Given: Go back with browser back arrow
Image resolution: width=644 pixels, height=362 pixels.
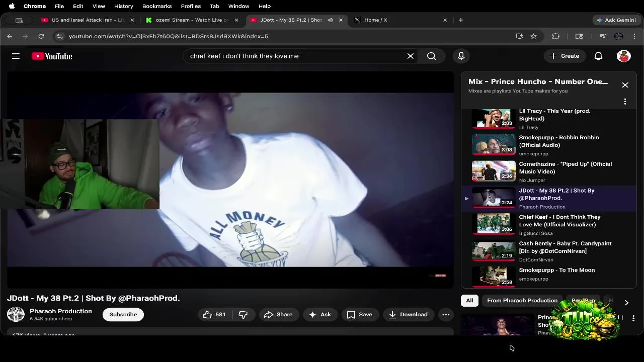Looking at the screenshot, I should click(10, 36).
